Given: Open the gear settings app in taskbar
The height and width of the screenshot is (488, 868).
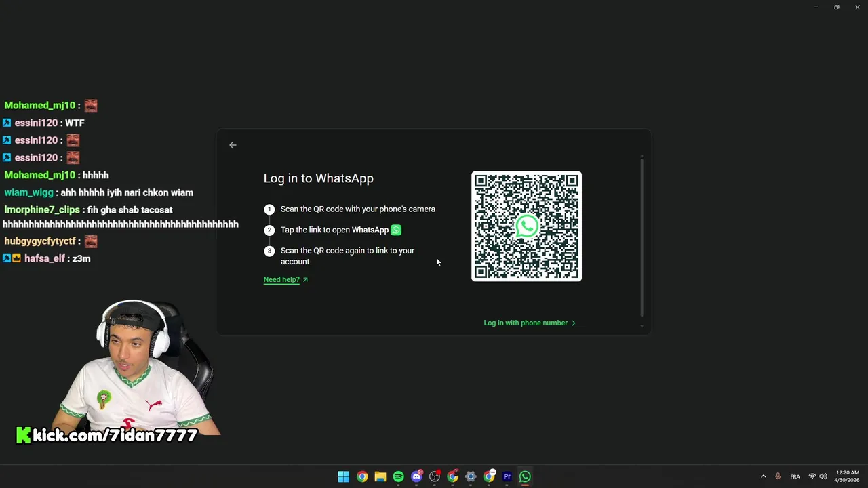Looking at the screenshot, I should click(x=471, y=476).
